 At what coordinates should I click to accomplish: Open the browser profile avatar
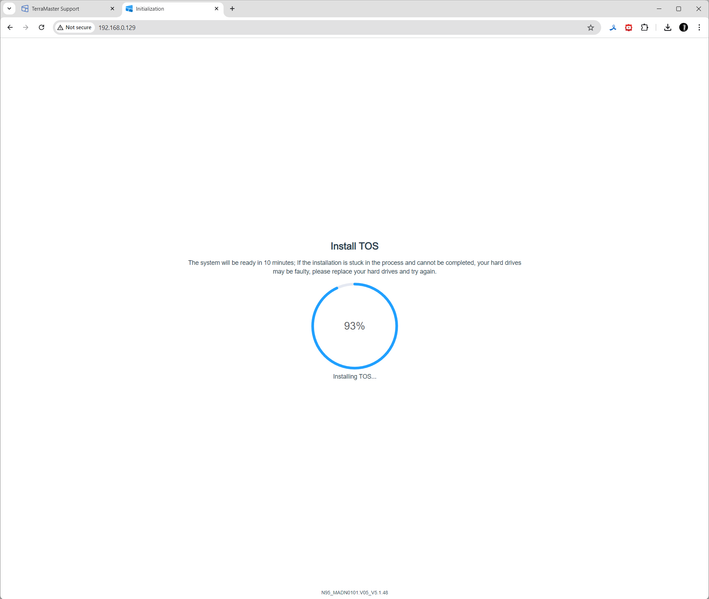tap(684, 28)
